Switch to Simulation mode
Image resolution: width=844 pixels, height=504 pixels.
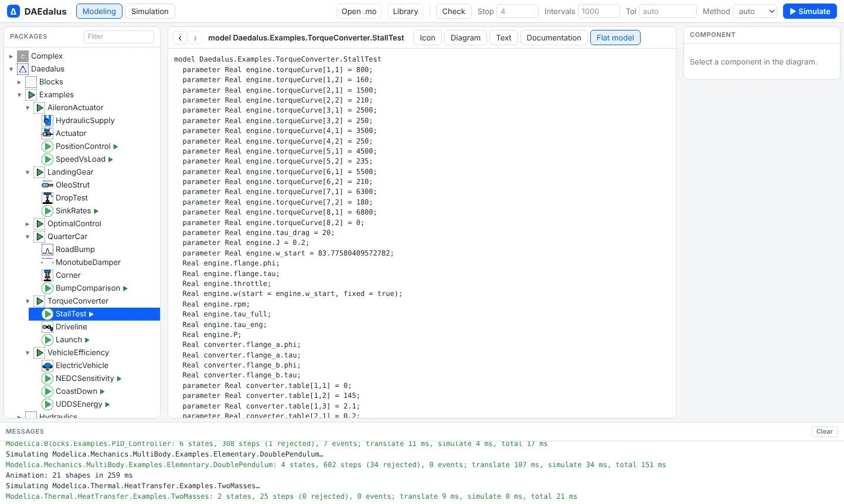(x=149, y=11)
